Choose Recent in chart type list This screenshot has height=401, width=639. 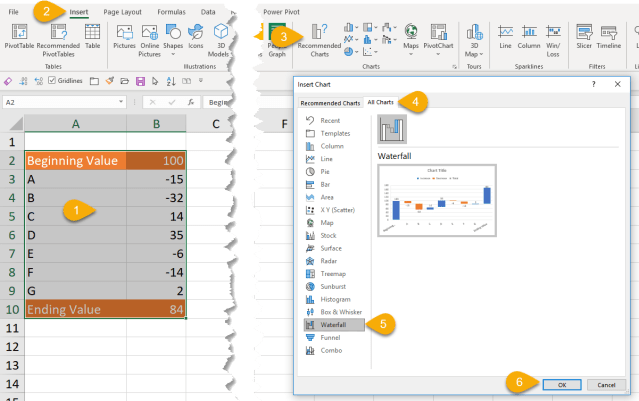(x=330, y=120)
